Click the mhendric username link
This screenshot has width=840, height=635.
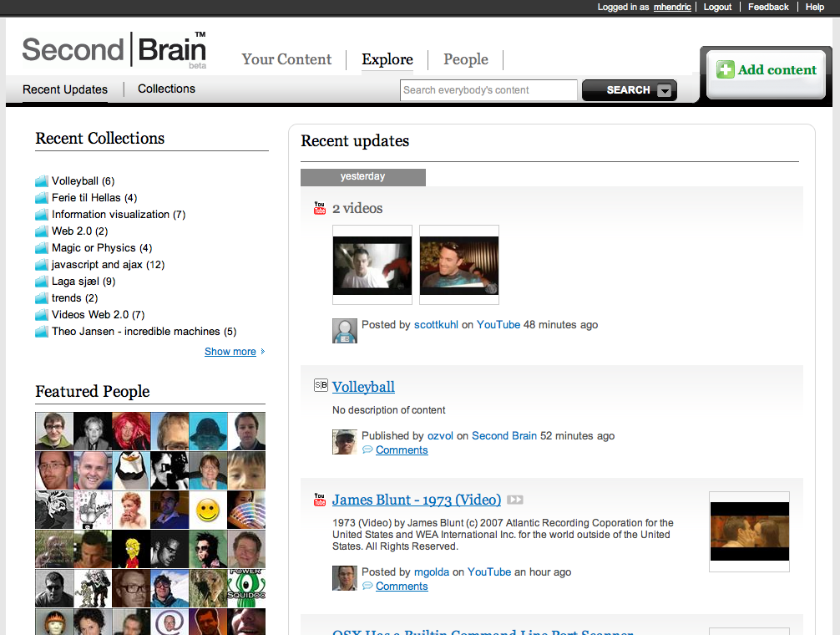tap(672, 7)
